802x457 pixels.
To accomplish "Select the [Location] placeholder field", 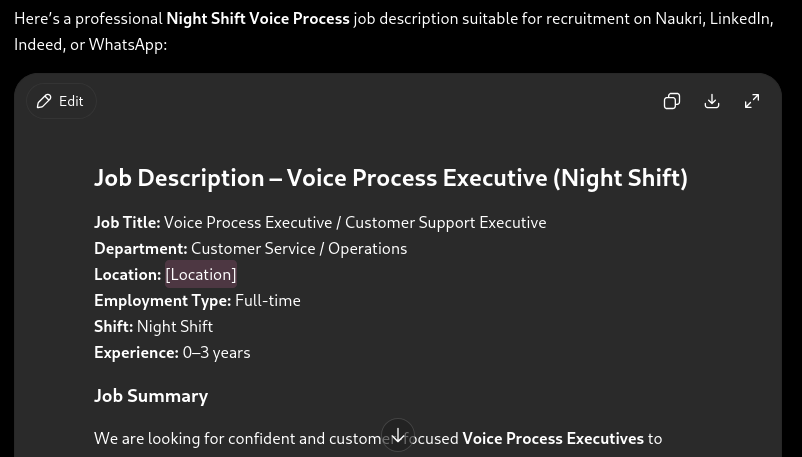I will [201, 274].
